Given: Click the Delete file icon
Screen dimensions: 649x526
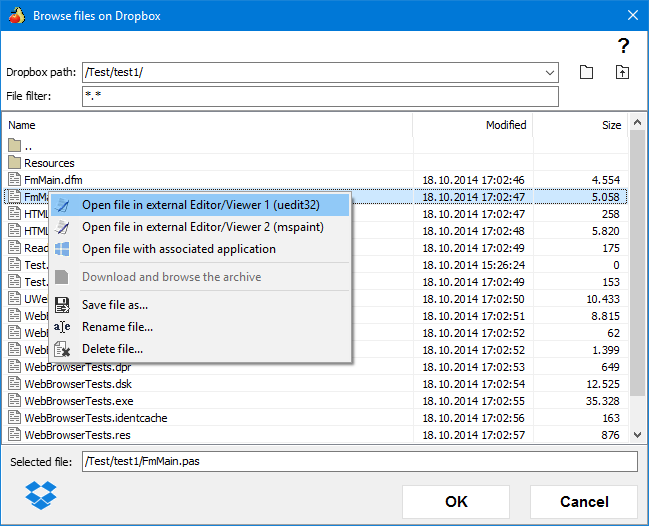Looking at the screenshot, I should [x=62, y=349].
